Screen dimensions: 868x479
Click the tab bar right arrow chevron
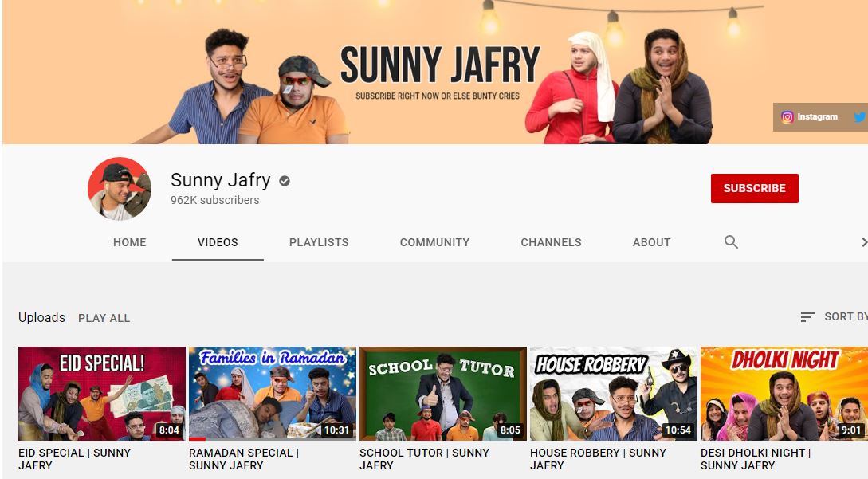click(x=863, y=242)
